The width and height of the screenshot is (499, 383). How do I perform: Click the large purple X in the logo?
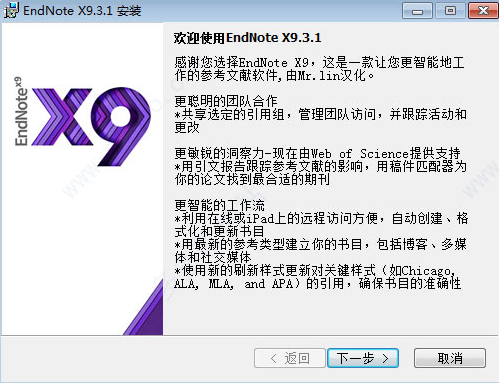(62, 117)
